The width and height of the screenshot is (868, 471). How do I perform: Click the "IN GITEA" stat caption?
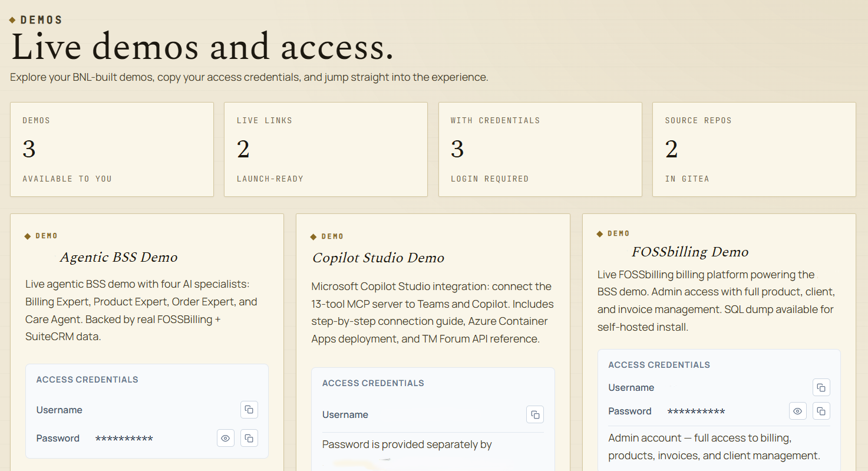(x=687, y=179)
